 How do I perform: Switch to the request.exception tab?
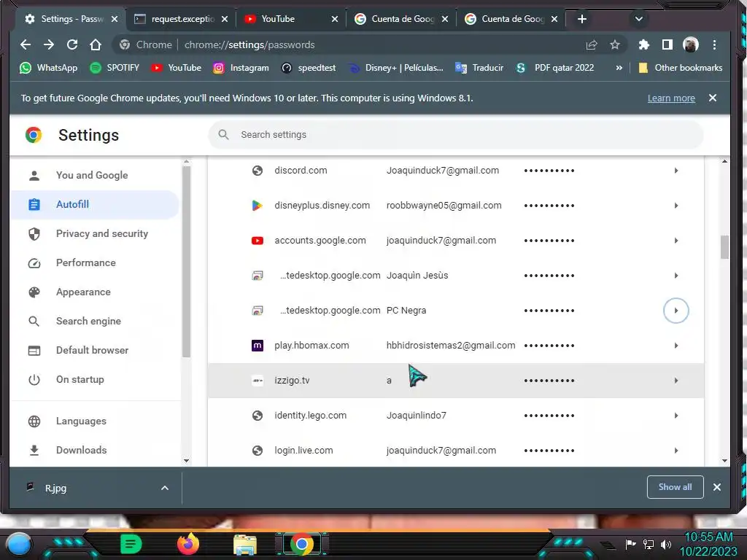[x=181, y=19]
